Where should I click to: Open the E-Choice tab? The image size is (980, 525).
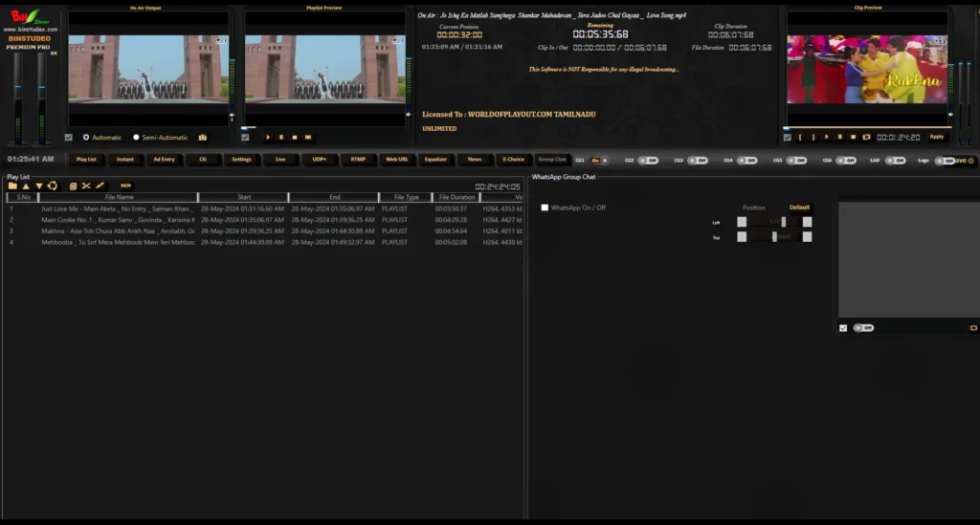click(514, 159)
